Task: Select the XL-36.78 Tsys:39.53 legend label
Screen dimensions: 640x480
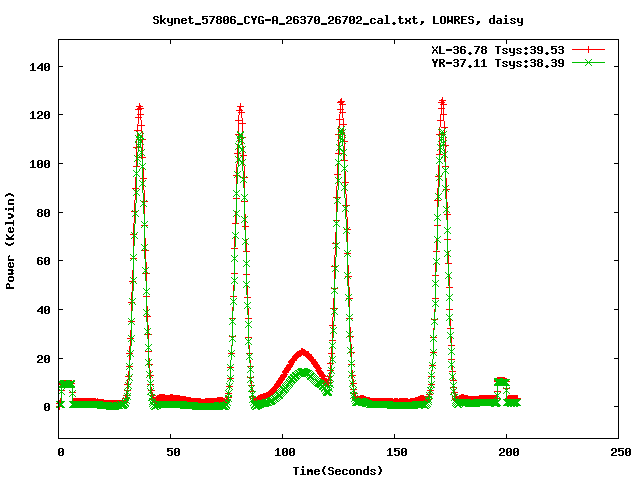Action: pyautogui.click(x=498, y=50)
